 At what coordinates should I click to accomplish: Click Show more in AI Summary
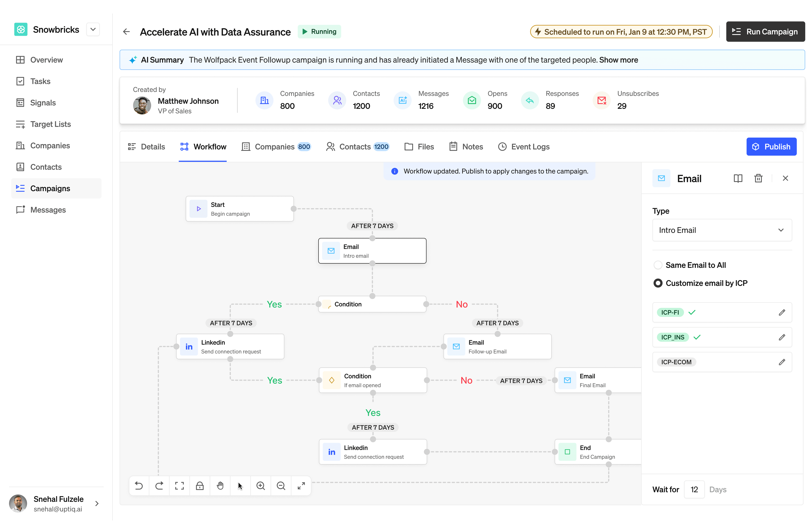click(x=618, y=60)
